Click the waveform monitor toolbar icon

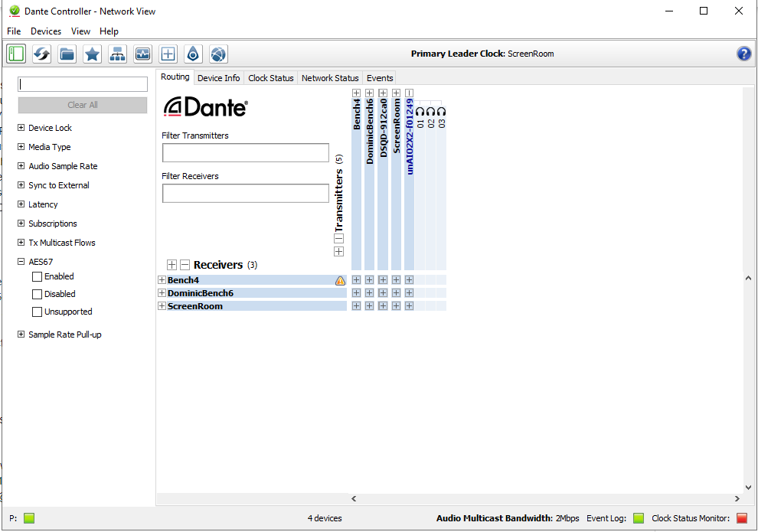[142, 54]
